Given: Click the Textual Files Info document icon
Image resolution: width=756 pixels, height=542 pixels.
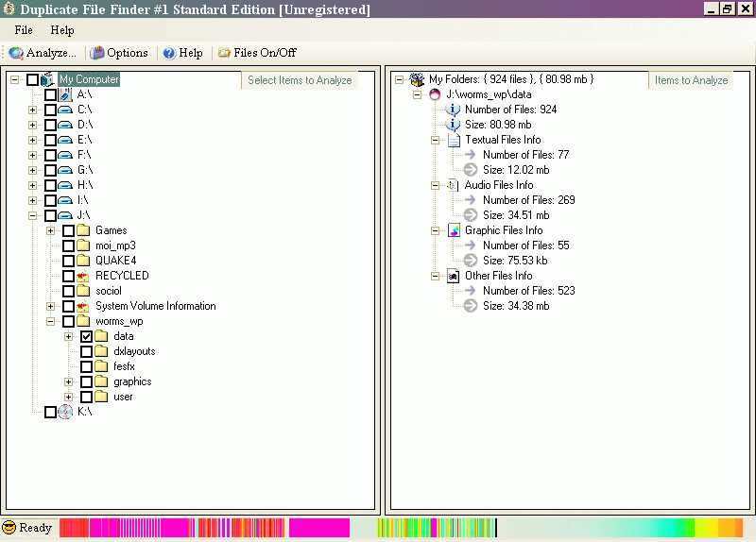Looking at the screenshot, I should 454,140.
